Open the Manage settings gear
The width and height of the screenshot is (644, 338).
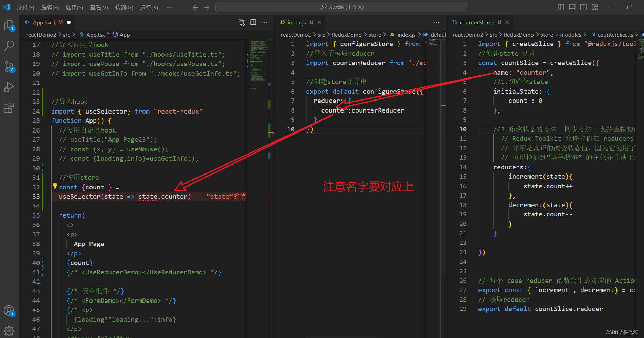(9, 331)
